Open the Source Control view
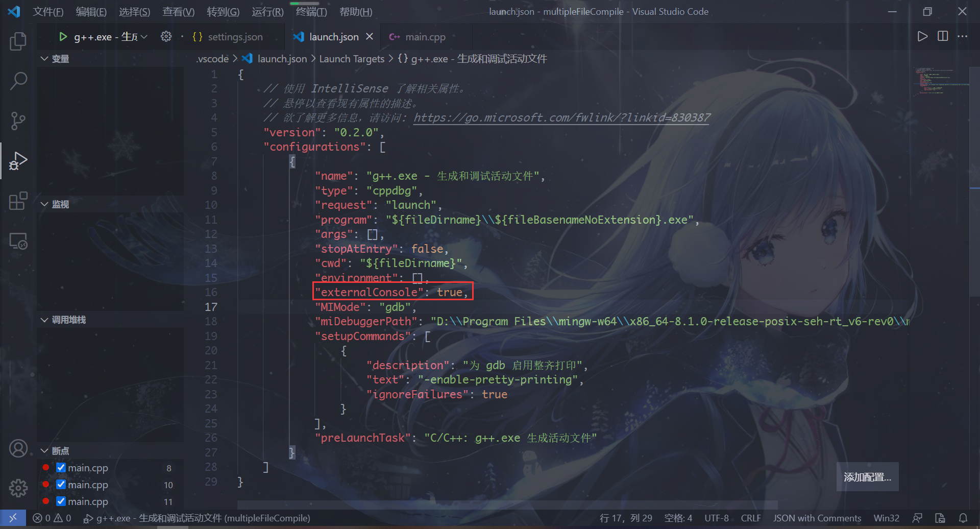This screenshot has width=980, height=529. (x=18, y=121)
